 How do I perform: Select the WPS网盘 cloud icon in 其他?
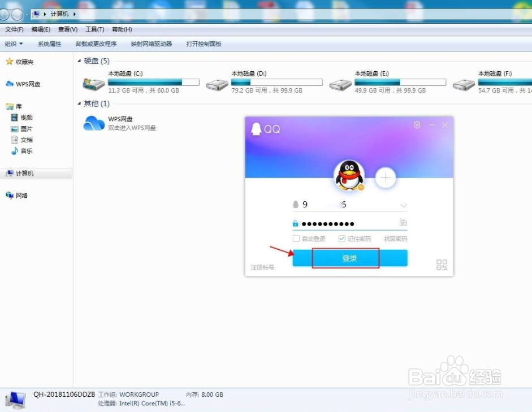[x=94, y=123]
